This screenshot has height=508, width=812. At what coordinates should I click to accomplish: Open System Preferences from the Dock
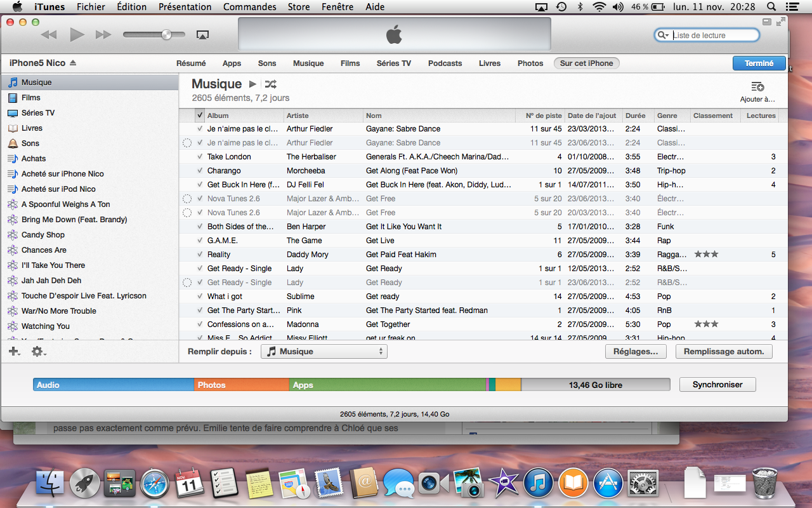[x=643, y=484]
